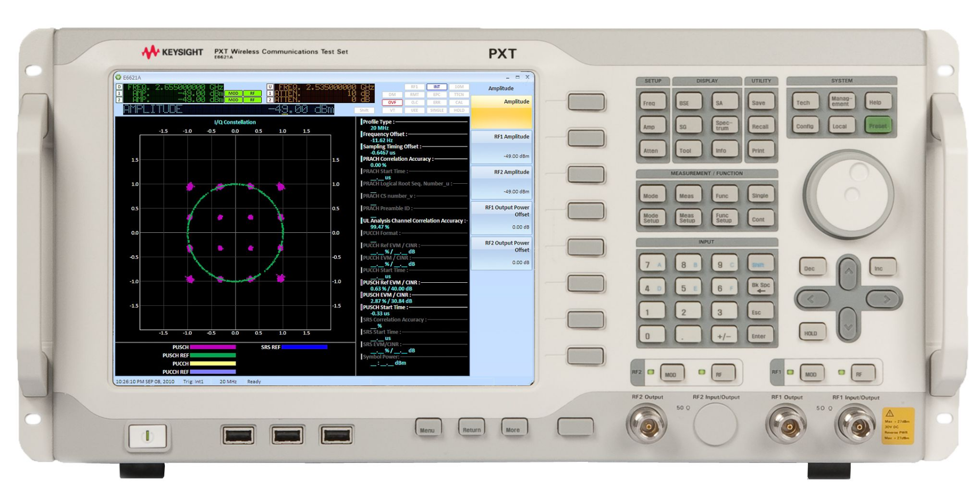Click the D downlink indicator box

point(119,87)
